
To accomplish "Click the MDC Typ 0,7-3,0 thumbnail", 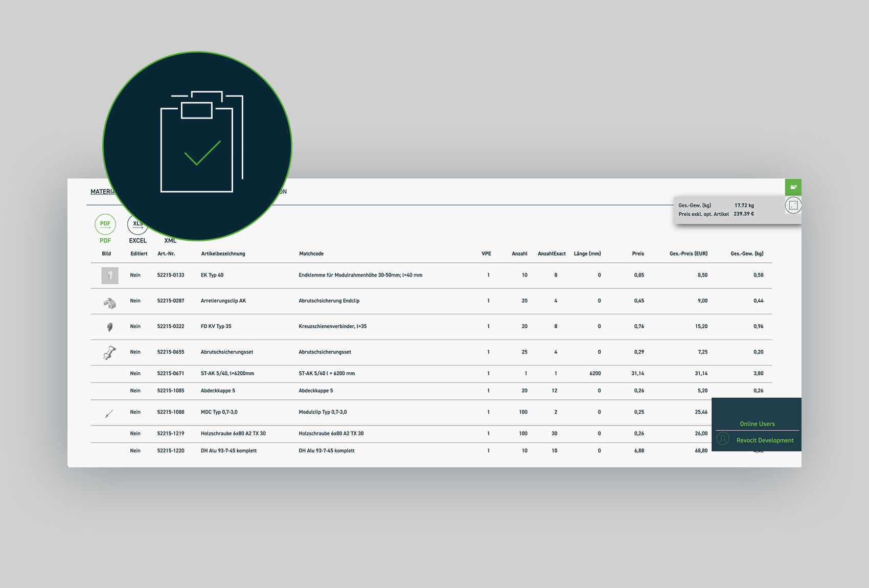I will (x=108, y=413).
